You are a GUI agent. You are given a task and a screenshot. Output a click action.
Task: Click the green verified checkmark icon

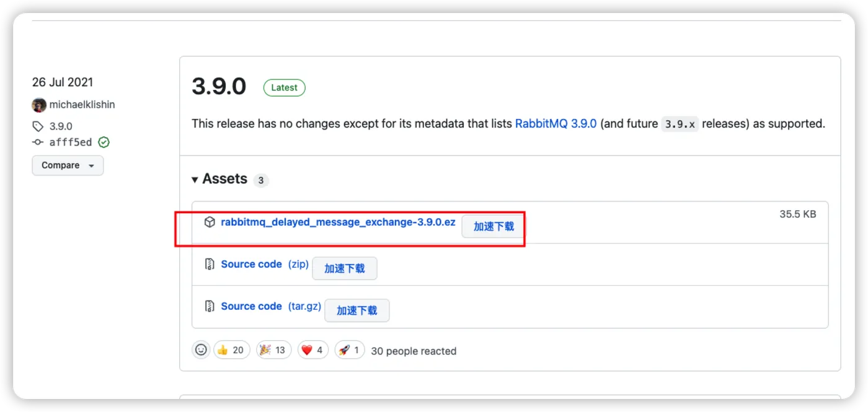(x=104, y=142)
